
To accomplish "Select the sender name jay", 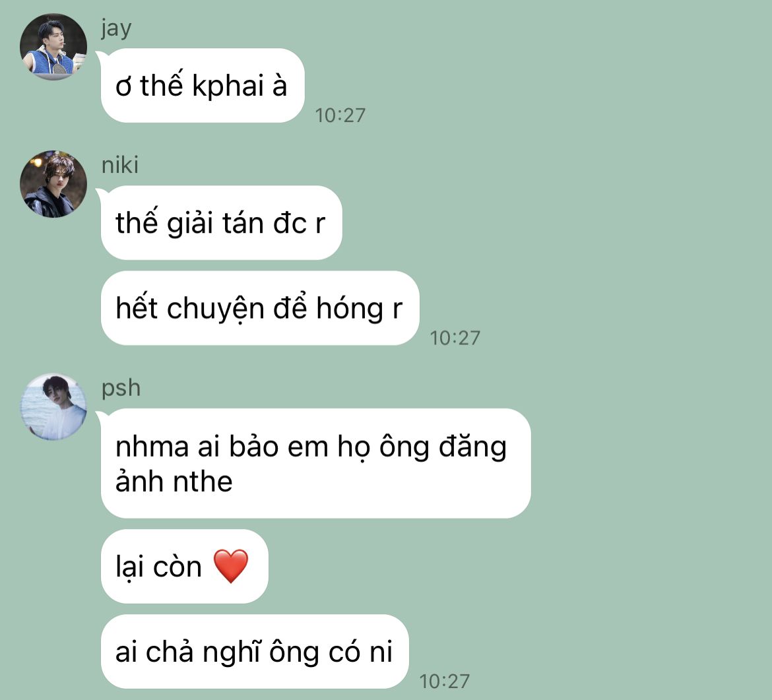I will 116,28.
